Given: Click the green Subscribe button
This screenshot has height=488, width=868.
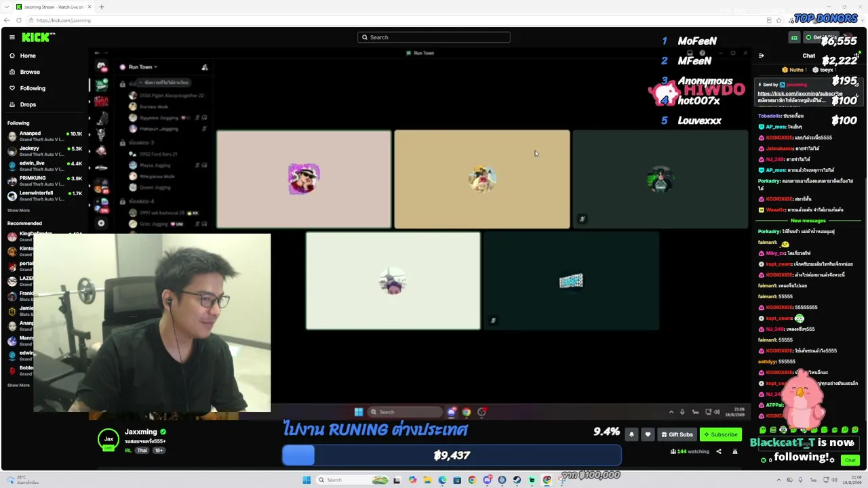Looking at the screenshot, I should click(x=720, y=434).
